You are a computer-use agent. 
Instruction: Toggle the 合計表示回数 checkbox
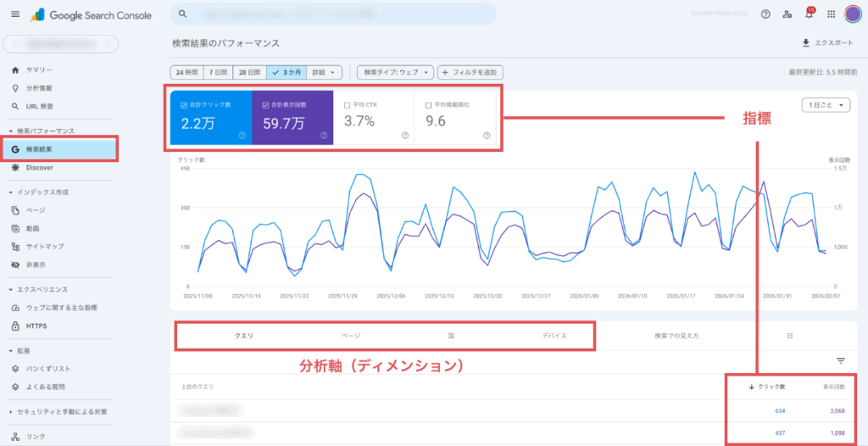click(265, 104)
